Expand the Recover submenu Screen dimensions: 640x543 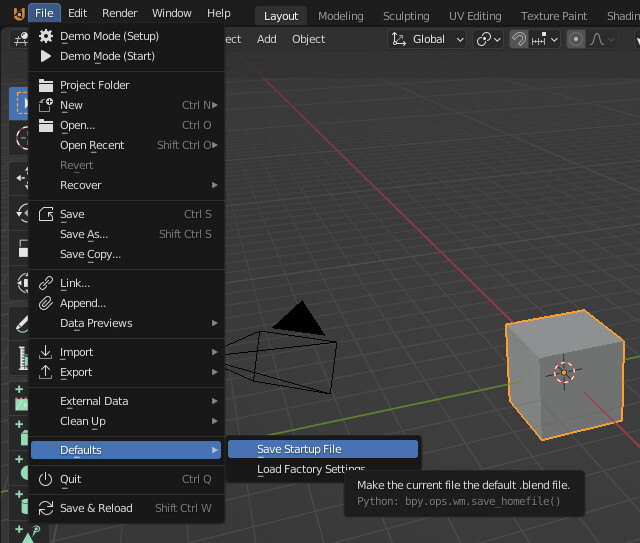click(127, 185)
